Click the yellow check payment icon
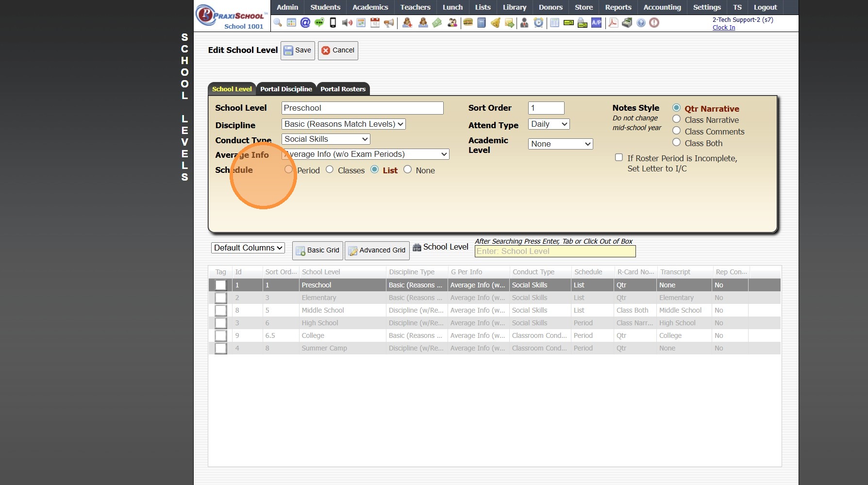The image size is (868, 485). point(568,23)
